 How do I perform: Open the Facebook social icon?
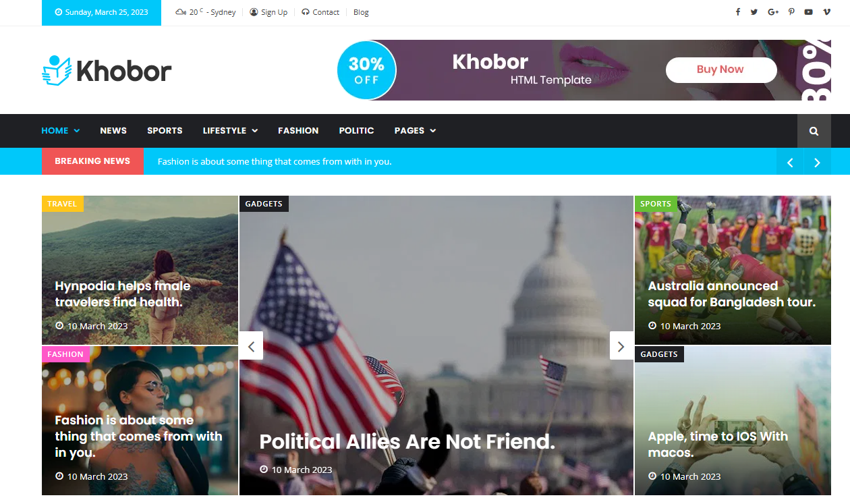[737, 12]
